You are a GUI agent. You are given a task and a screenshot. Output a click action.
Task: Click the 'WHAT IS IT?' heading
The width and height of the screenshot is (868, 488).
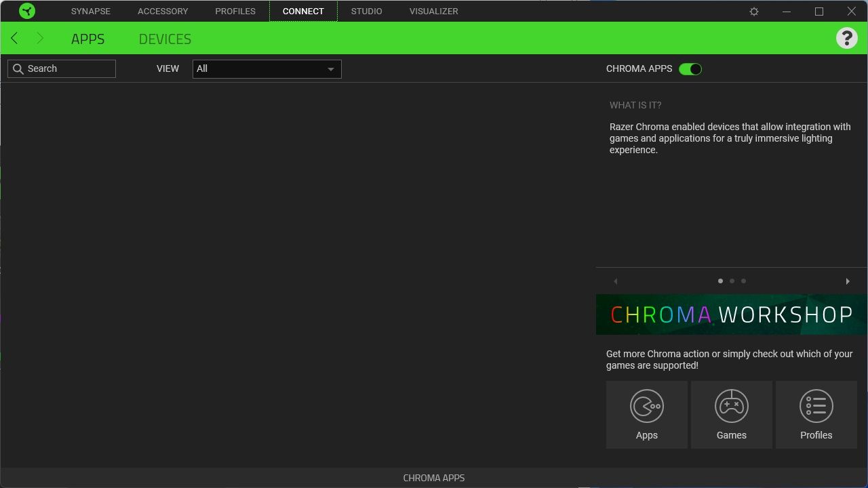click(x=635, y=105)
